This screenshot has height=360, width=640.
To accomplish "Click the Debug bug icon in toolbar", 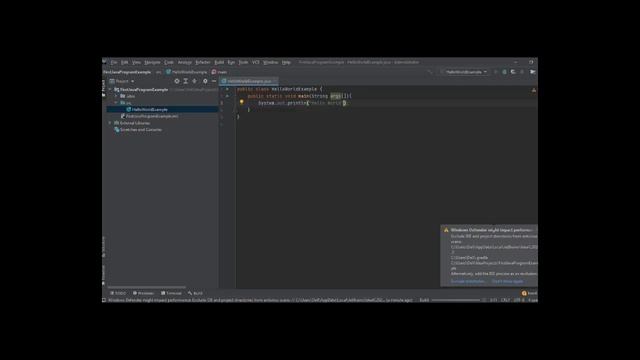I will click(x=504, y=72).
